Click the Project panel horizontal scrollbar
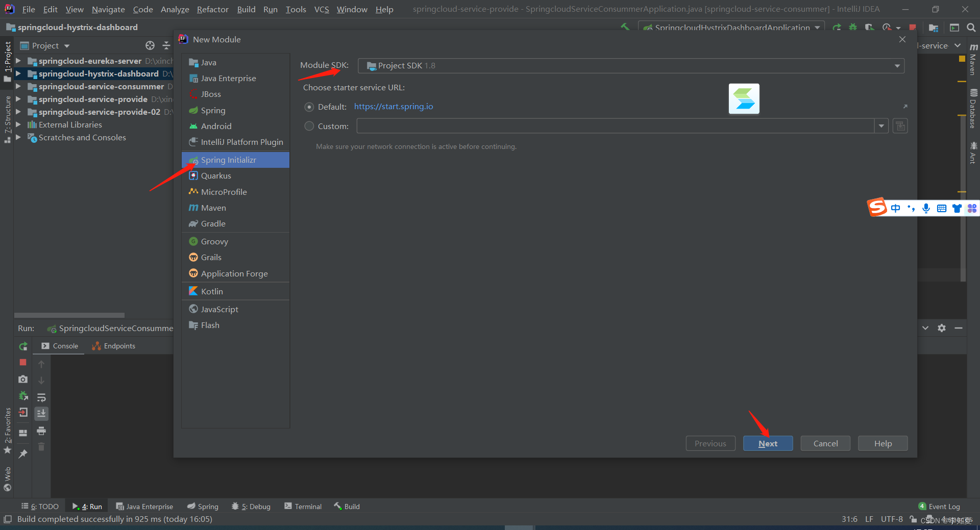Image resolution: width=980 pixels, height=530 pixels. [69, 315]
